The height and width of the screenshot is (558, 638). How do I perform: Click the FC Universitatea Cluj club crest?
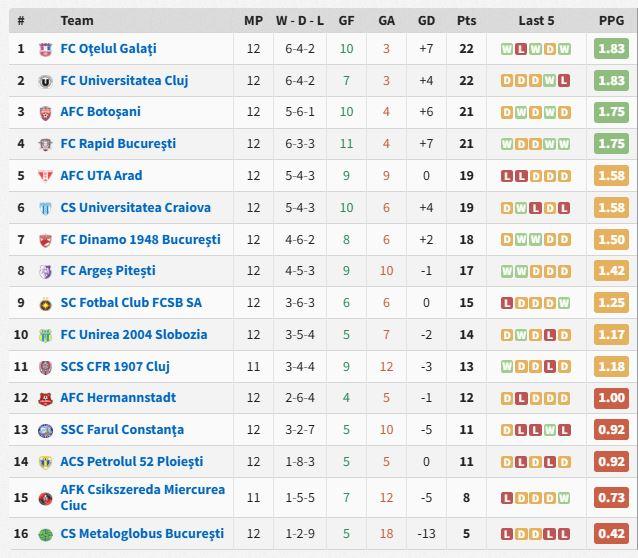click(45, 81)
